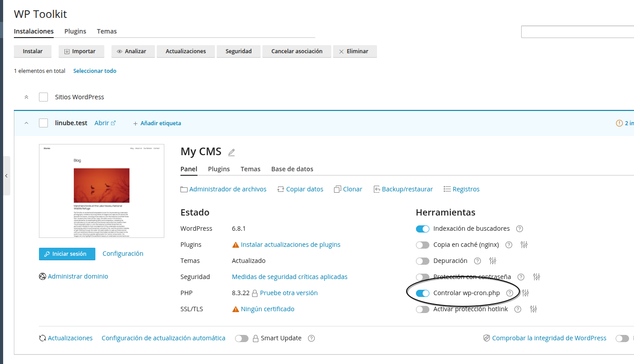Viewport: 634px width, 364px height.
Task: Toggle off Controlar wp-cron.php
Action: 423,293
